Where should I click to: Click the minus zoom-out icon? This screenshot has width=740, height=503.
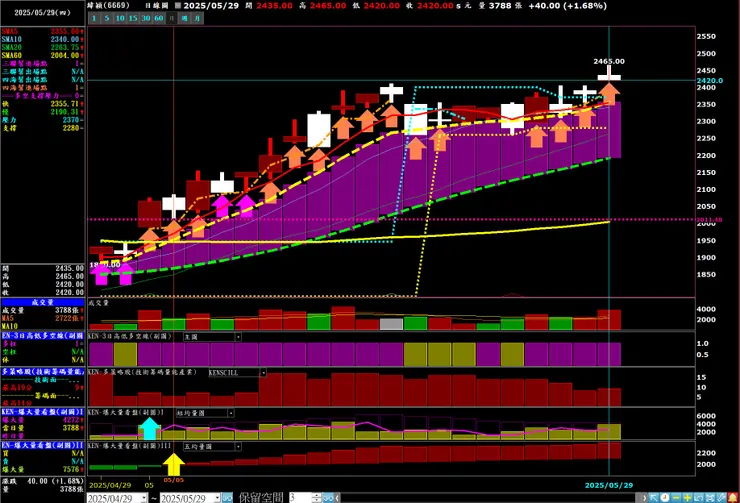[x=676, y=497]
